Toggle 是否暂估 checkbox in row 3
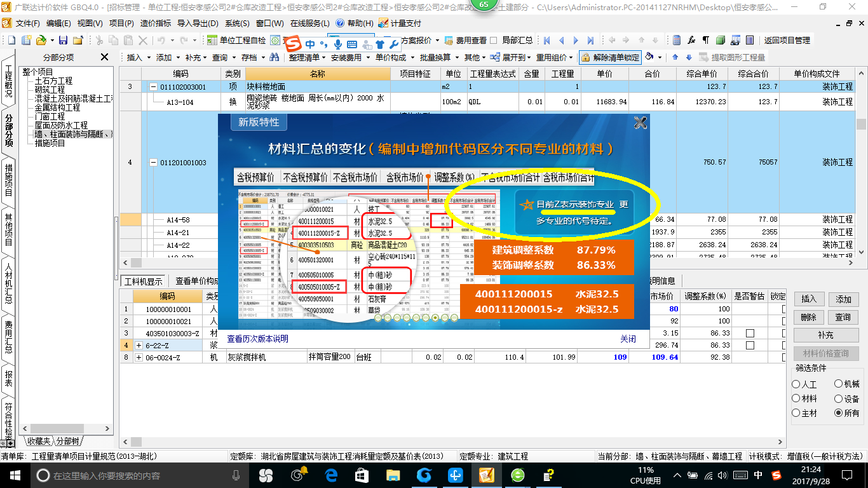The height and width of the screenshot is (488, 868). (x=750, y=333)
